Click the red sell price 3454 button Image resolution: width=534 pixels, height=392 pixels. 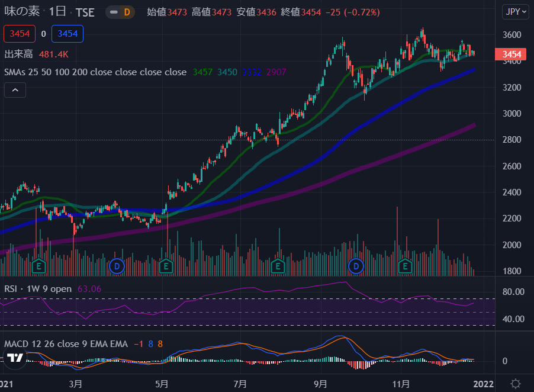pyautogui.click(x=20, y=34)
